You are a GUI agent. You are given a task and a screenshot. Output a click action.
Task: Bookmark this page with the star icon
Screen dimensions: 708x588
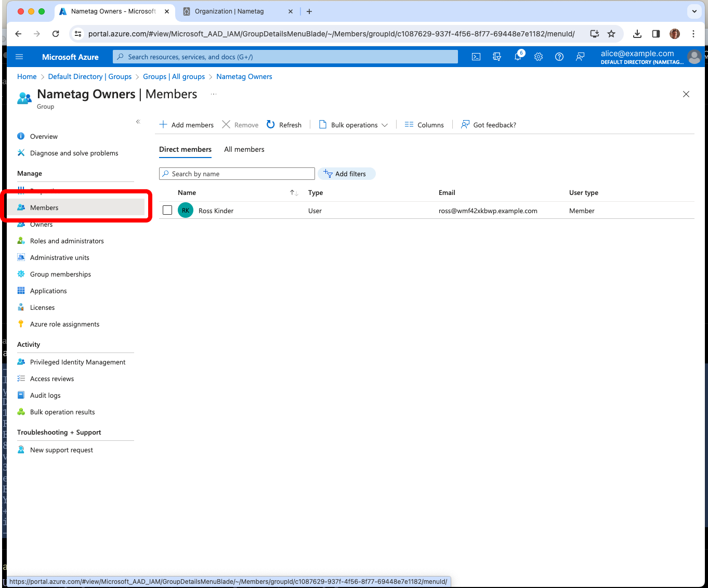611,34
